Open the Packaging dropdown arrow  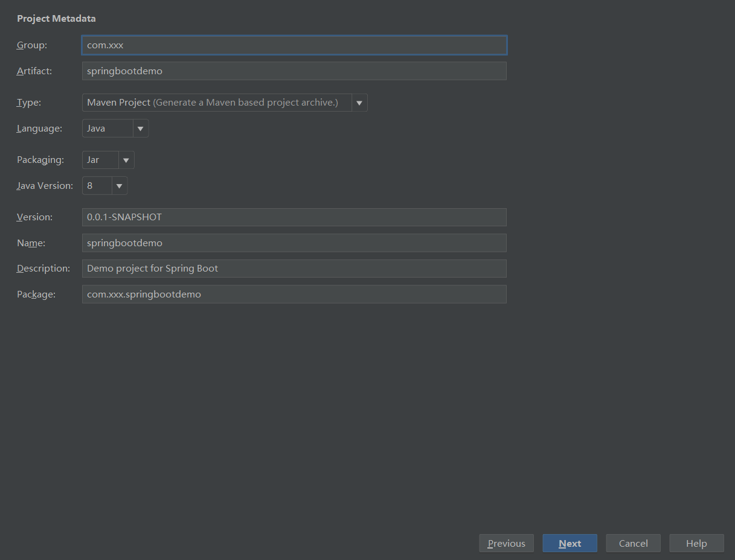click(126, 160)
